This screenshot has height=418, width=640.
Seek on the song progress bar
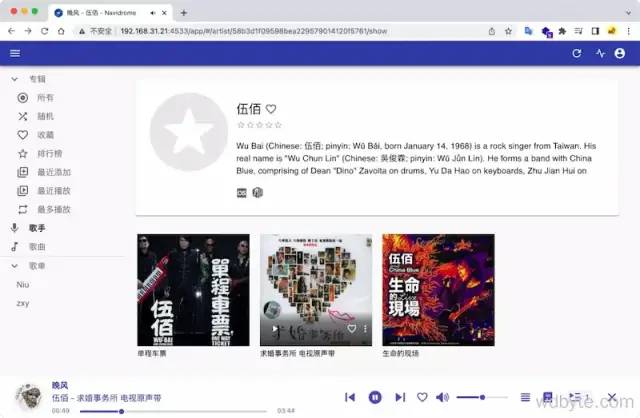pos(173,411)
